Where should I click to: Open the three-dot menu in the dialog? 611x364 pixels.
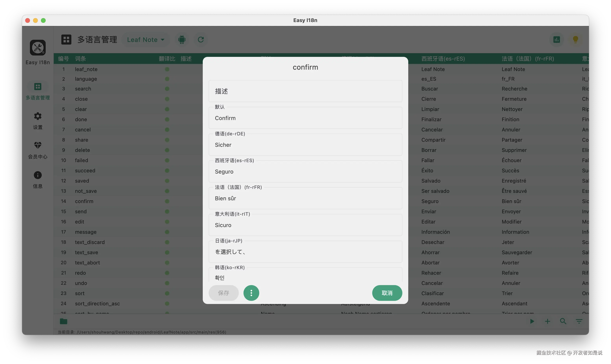click(x=251, y=293)
